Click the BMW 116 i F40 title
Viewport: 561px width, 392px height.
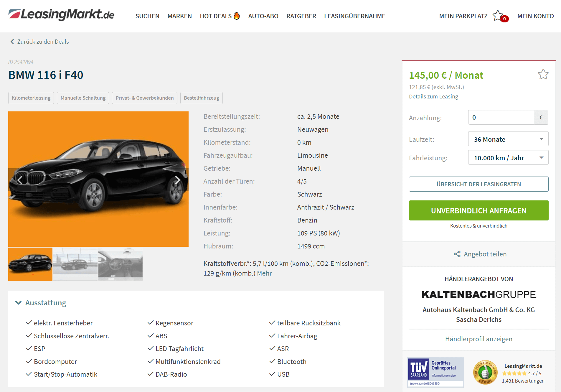pos(46,75)
